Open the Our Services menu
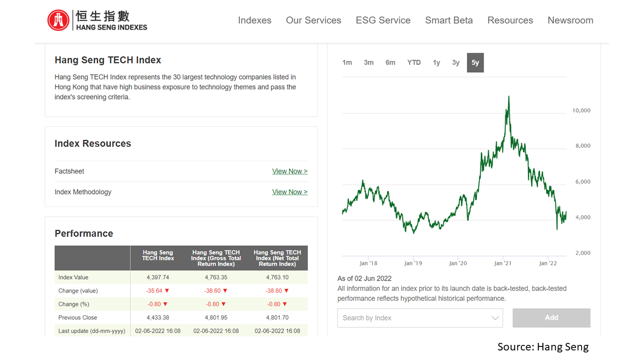The height and width of the screenshot is (362, 644). 313,20
